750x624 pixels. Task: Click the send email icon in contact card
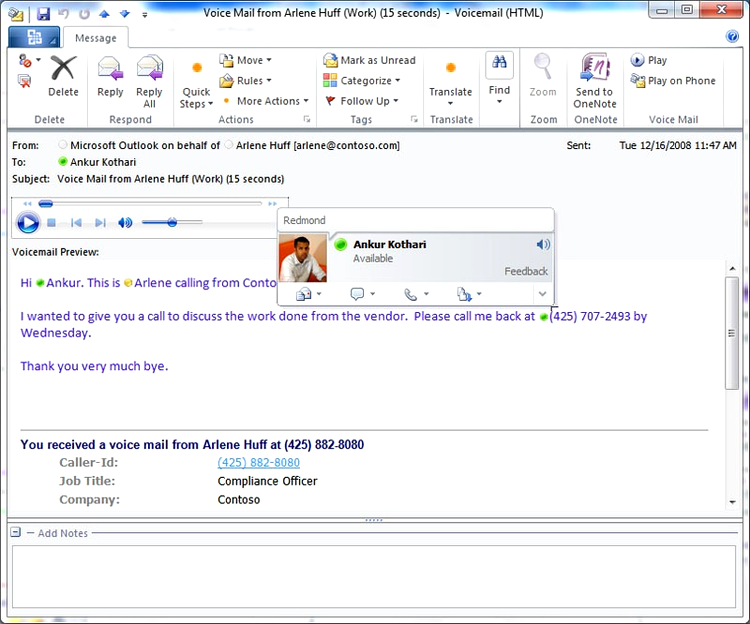coord(303,294)
